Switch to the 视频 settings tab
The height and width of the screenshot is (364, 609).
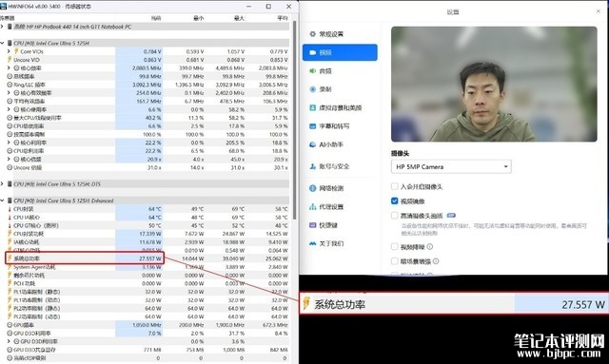[x=340, y=52]
